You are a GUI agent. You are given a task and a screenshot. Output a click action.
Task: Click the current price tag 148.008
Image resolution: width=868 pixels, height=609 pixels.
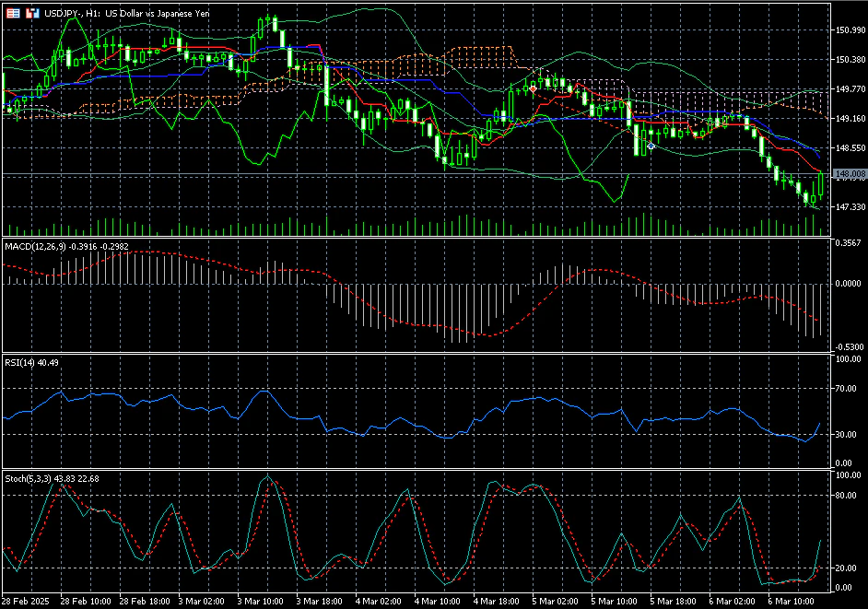tap(850, 174)
